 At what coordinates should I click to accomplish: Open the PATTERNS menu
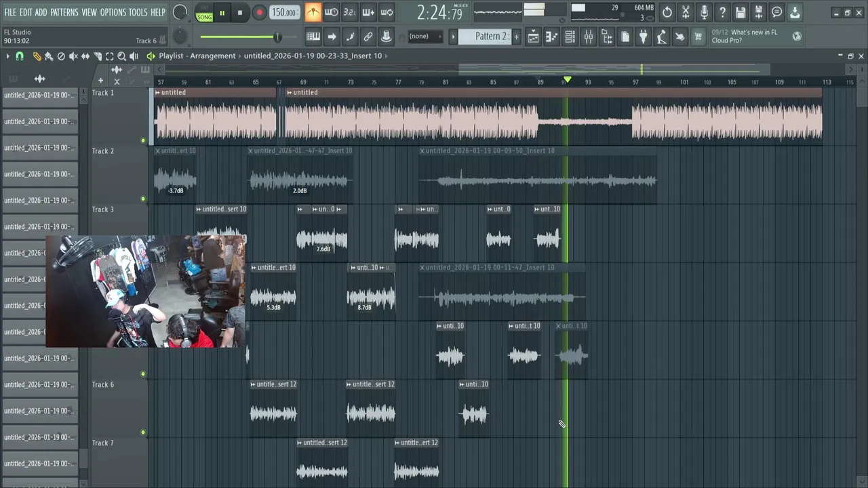[64, 12]
